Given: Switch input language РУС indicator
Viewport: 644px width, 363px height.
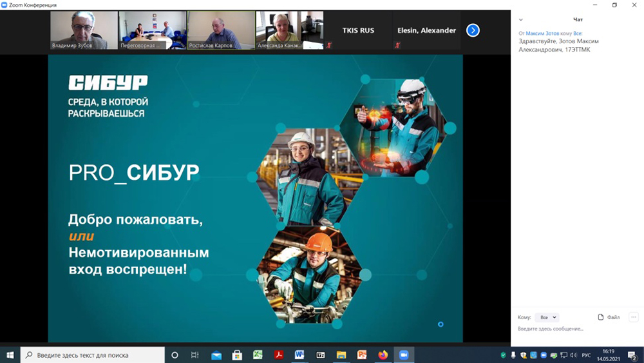Looking at the screenshot, I should pos(587,355).
